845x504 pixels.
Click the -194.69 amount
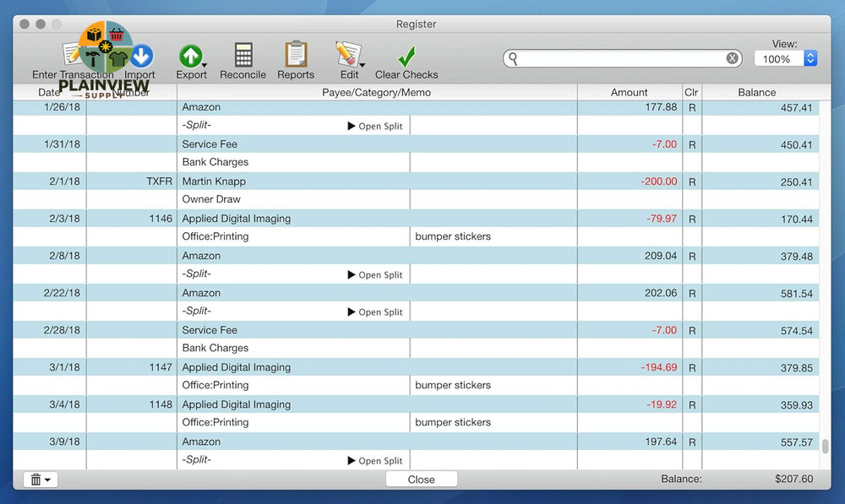pyautogui.click(x=658, y=367)
